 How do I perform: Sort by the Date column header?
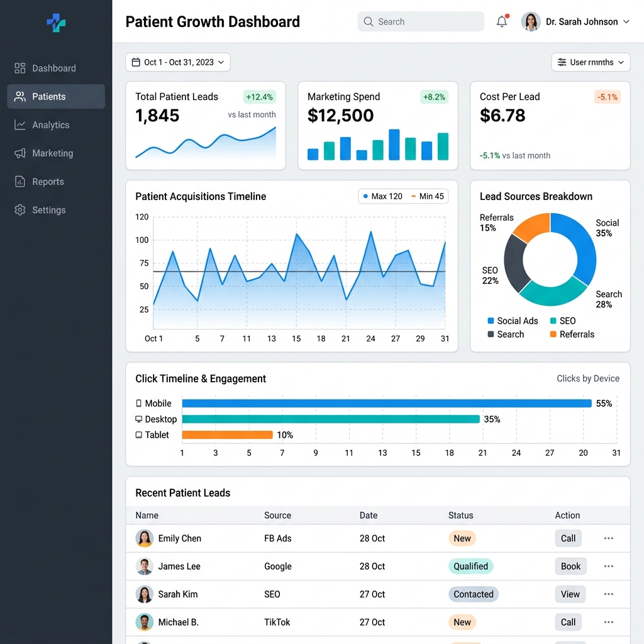[369, 515]
